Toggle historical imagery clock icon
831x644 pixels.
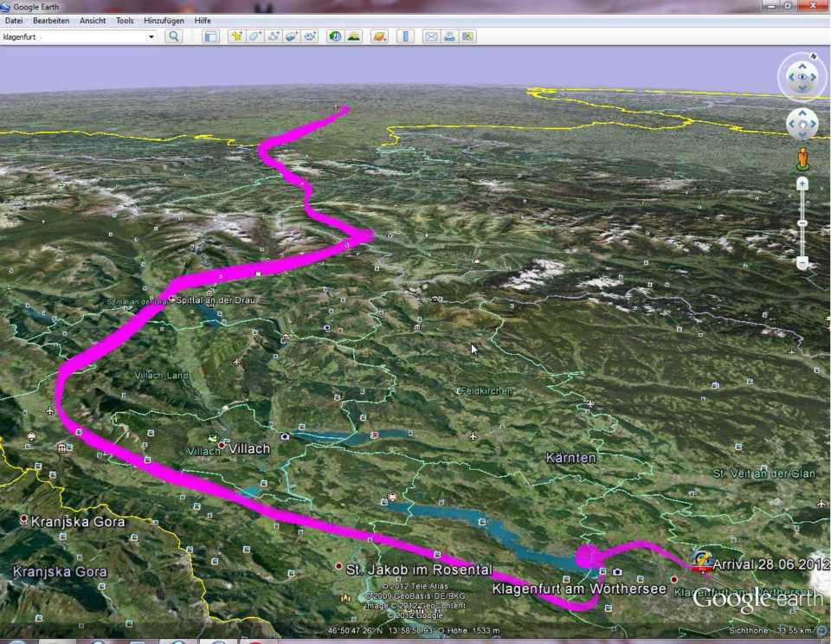tap(335, 36)
